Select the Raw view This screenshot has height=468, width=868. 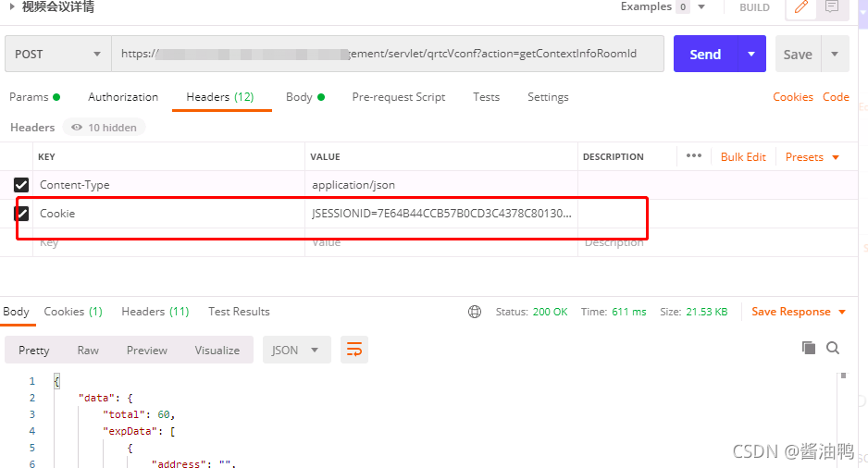coord(88,351)
